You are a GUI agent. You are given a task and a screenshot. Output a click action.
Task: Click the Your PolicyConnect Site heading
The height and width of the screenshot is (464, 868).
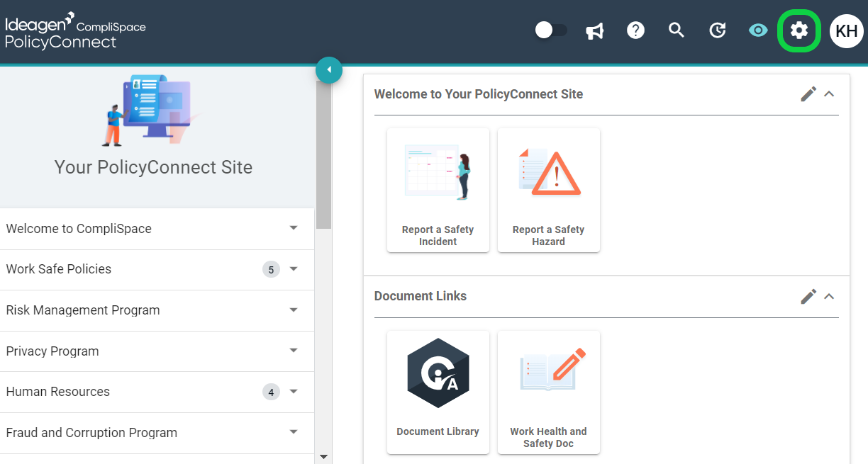click(153, 167)
